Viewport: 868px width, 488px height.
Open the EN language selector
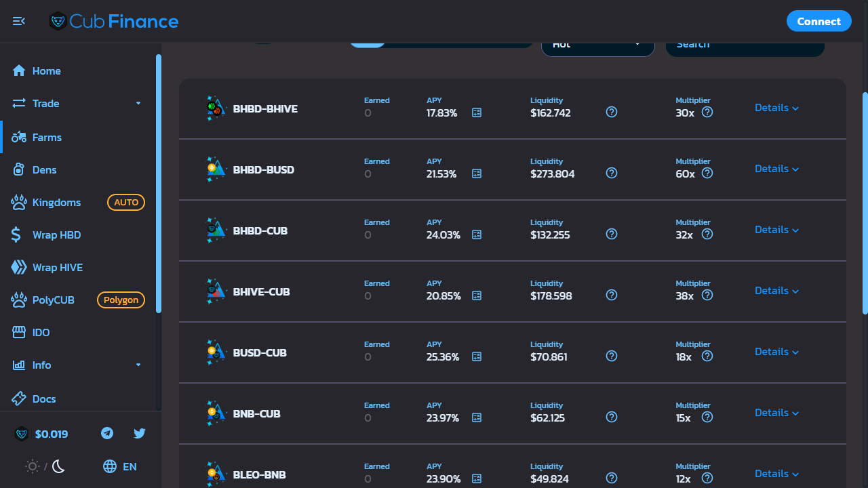tap(120, 466)
